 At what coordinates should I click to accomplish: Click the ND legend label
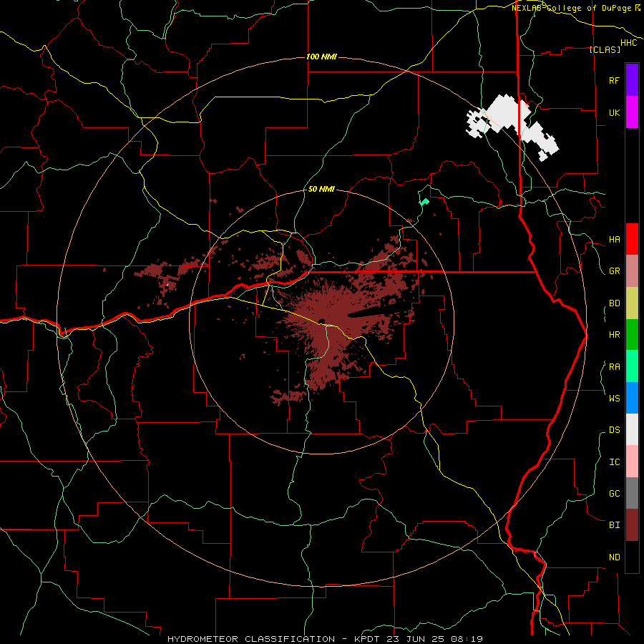614,557
